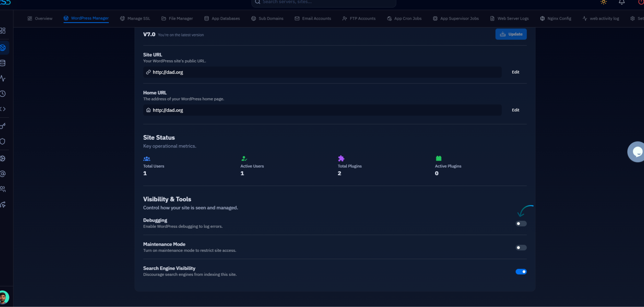Click the Debugging label text
644x307 pixels.
155,220
